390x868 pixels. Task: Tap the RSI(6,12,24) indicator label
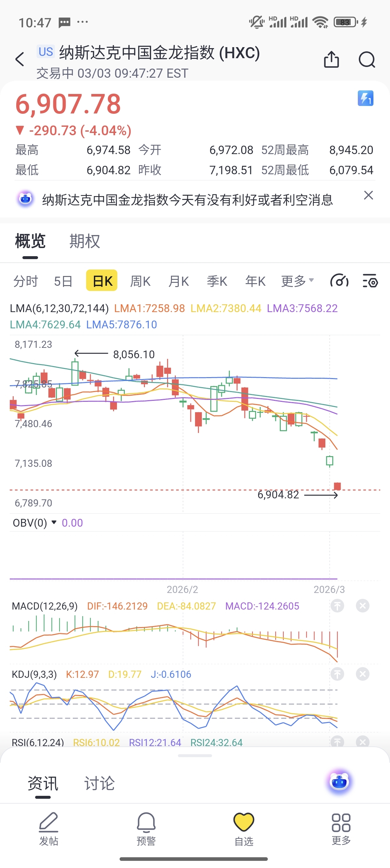click(38, 742)
